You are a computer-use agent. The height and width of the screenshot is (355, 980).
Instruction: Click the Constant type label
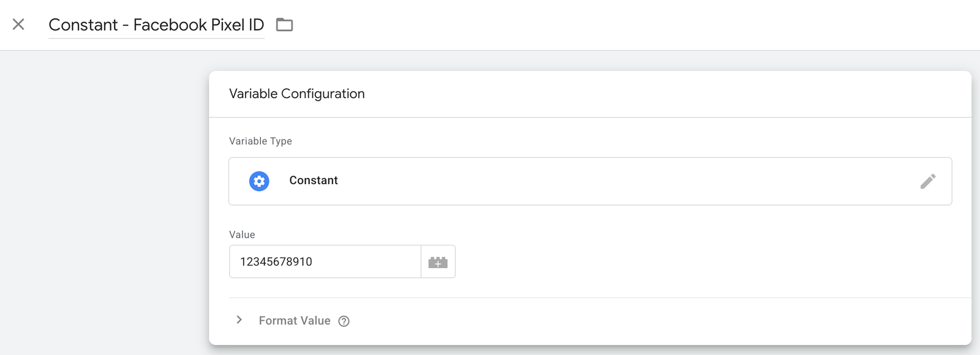pos(313,181)
